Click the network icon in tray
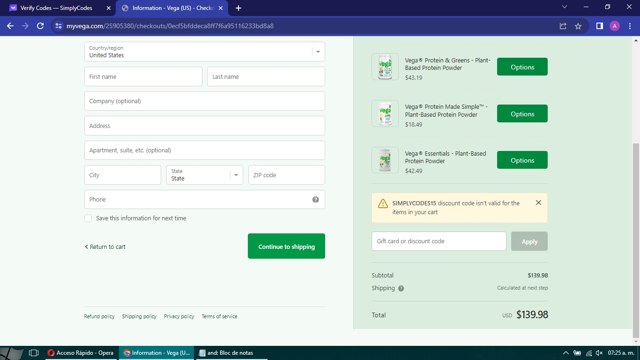Image resolution: width=640 pixels, height=360 pixels. pos(589,353)
